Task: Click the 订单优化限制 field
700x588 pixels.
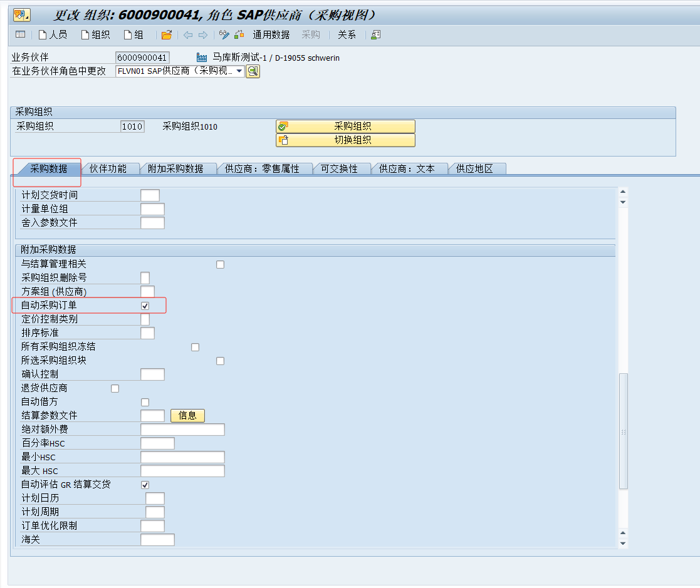Action: (152, 526)
